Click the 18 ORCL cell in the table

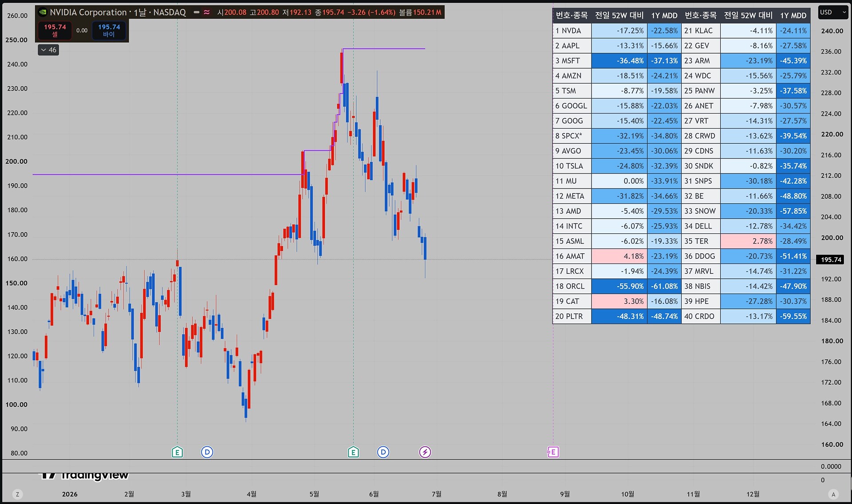(572, 286)
